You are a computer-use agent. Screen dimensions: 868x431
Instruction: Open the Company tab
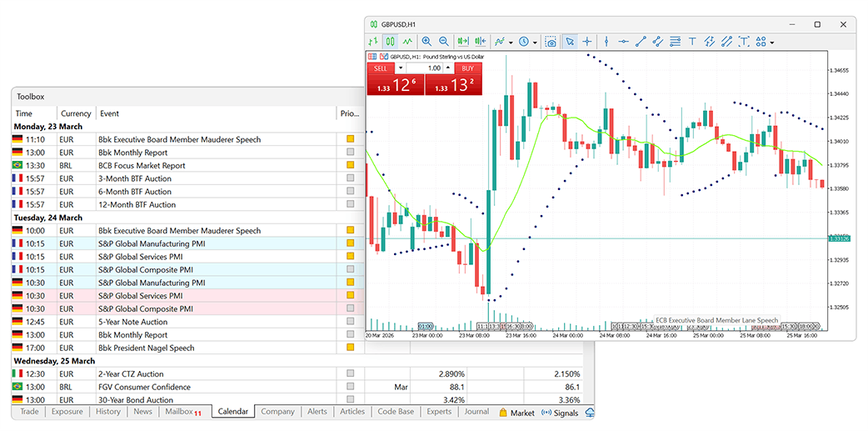[x=277, y=412]
